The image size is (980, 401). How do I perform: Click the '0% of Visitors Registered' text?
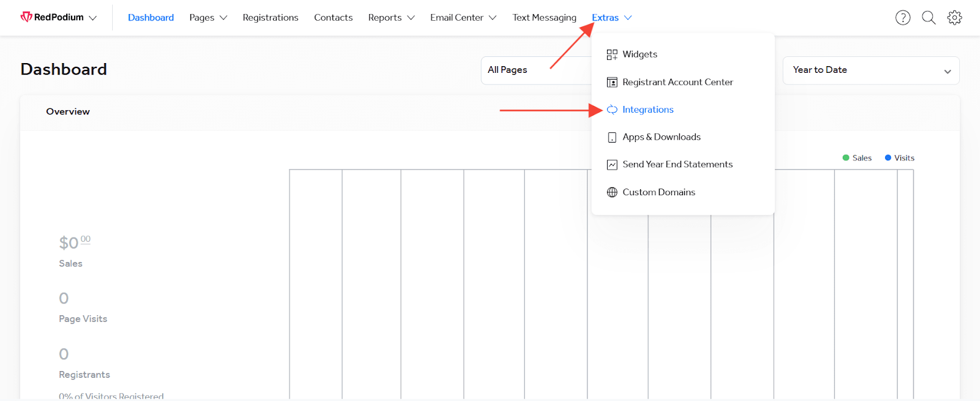point(111,396)
